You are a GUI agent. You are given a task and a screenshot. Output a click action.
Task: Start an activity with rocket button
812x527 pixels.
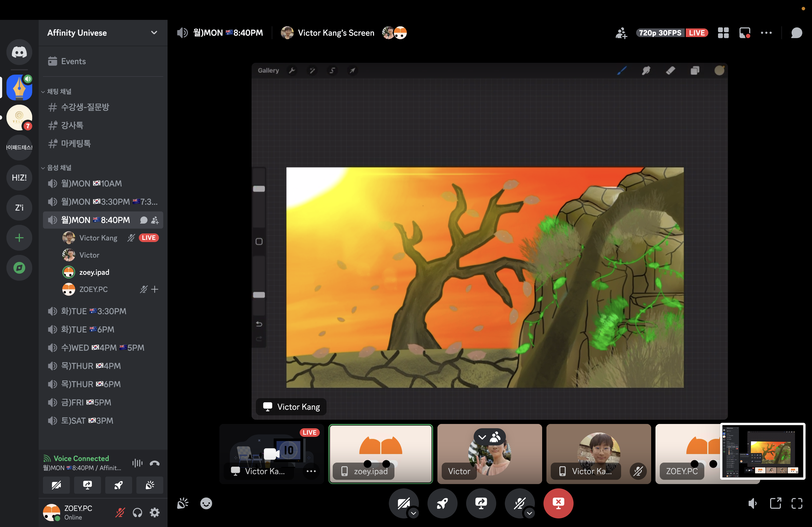(x=442, y=503)
